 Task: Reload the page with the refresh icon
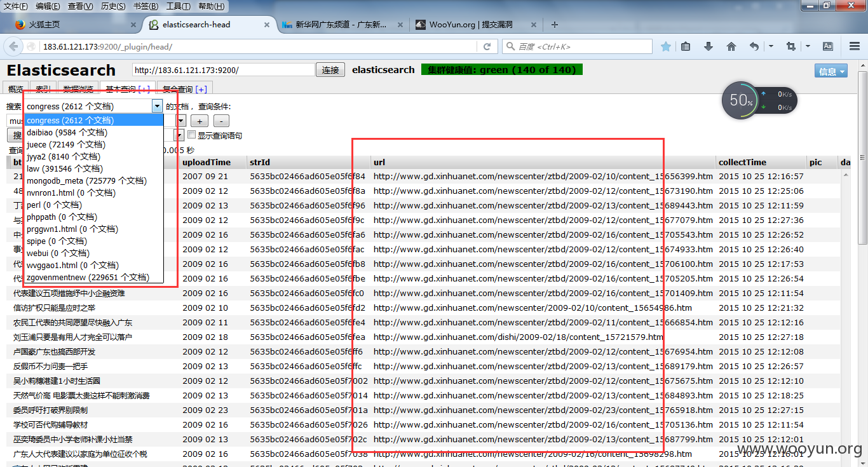tap(487, 46)
